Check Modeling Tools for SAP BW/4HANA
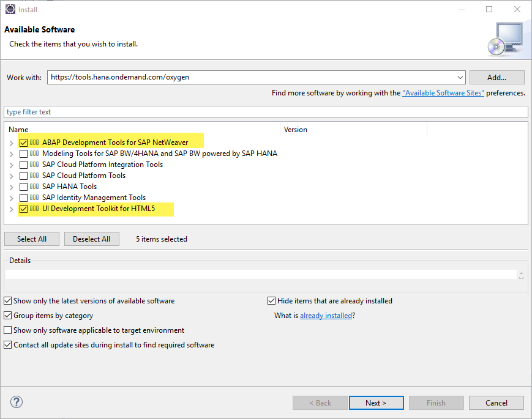 click(23, 154)
